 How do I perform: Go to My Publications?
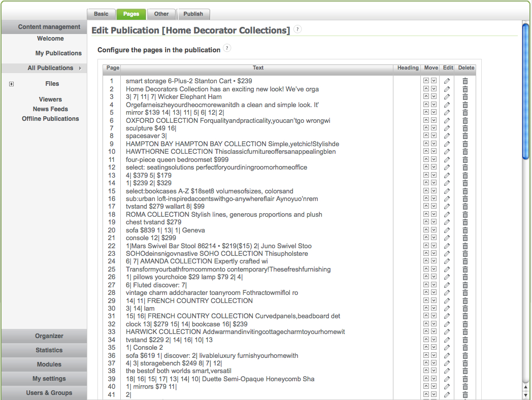click(x=58, y=53)
